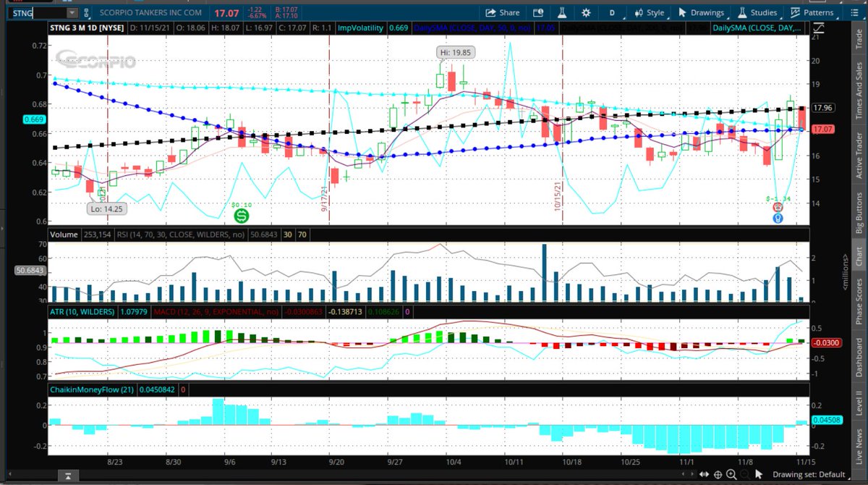Open the Level II side tab

pos(859,402)
